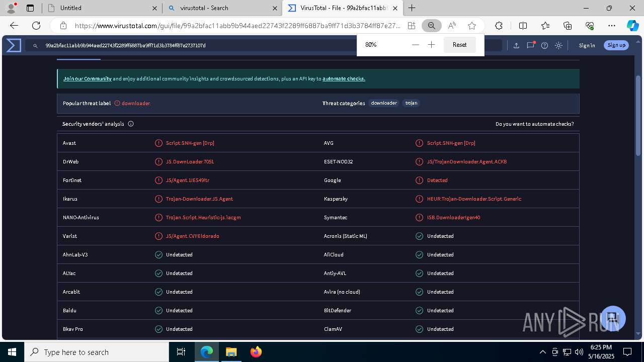The image size is (644, 362).
Task: Close the virustotal - Search tab
Action: (275, 8)
